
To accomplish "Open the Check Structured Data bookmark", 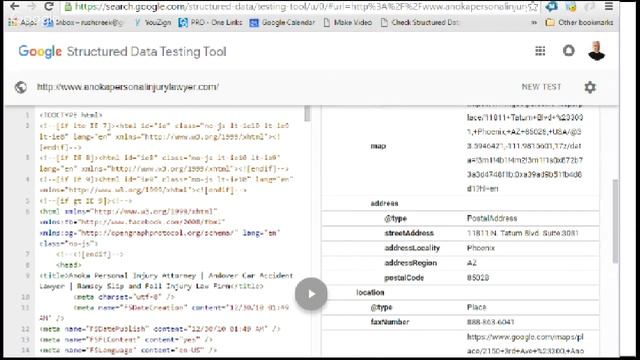I will [420, 22].
